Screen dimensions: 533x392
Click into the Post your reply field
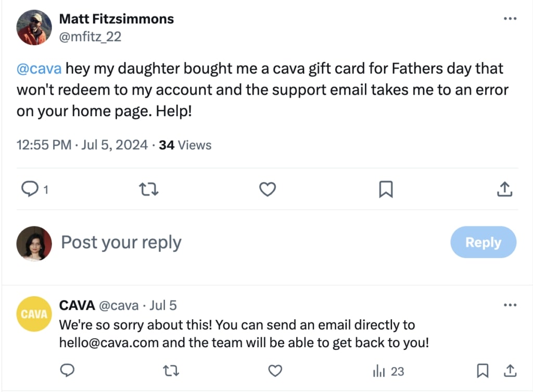[121, 242]
